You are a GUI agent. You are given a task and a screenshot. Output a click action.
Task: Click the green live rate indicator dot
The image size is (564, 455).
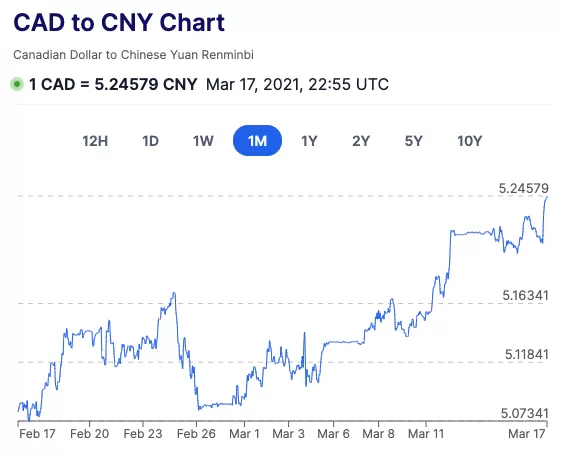click(x=17, y=85)
